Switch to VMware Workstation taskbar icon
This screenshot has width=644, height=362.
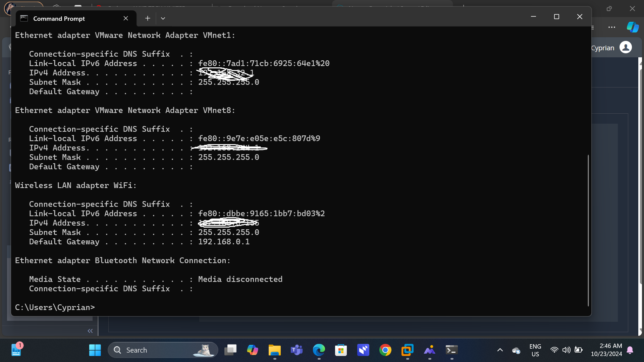[x=408, y=350]
